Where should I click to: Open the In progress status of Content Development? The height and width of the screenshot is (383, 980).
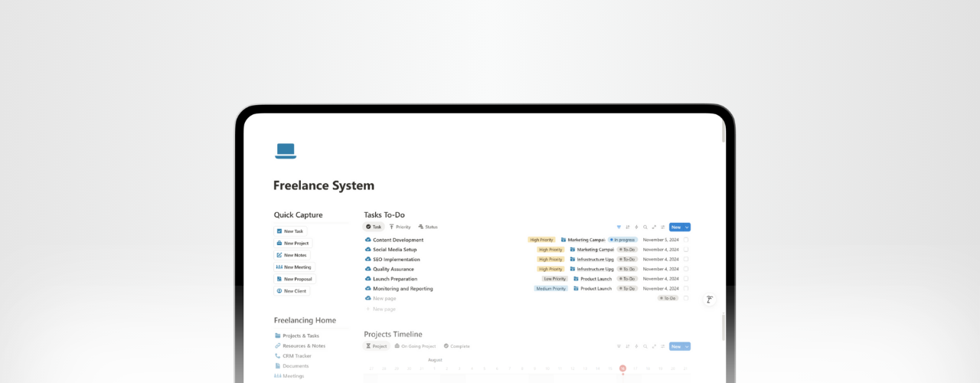[x=622, y=240]
